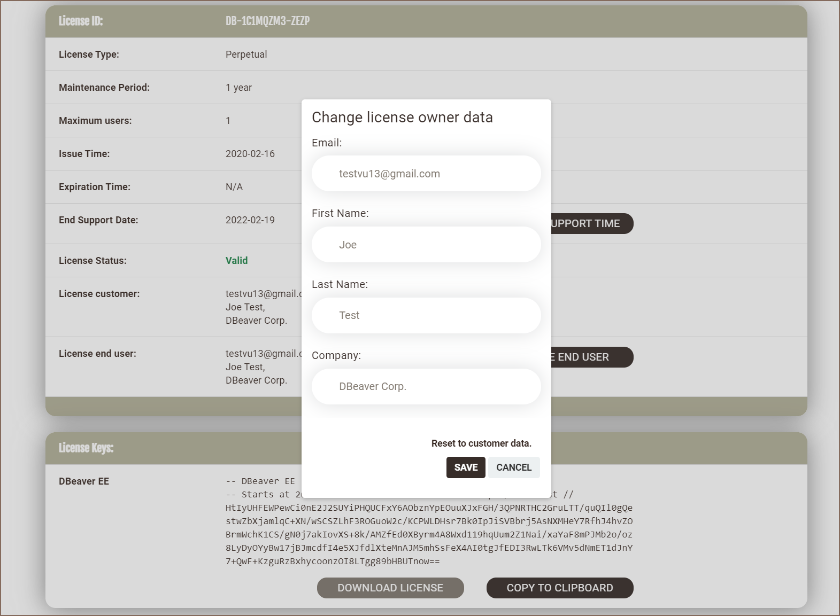The width and height of the screenshot is (840, 616).
Task: Click the Email input field
Action: tap(426, 174)
